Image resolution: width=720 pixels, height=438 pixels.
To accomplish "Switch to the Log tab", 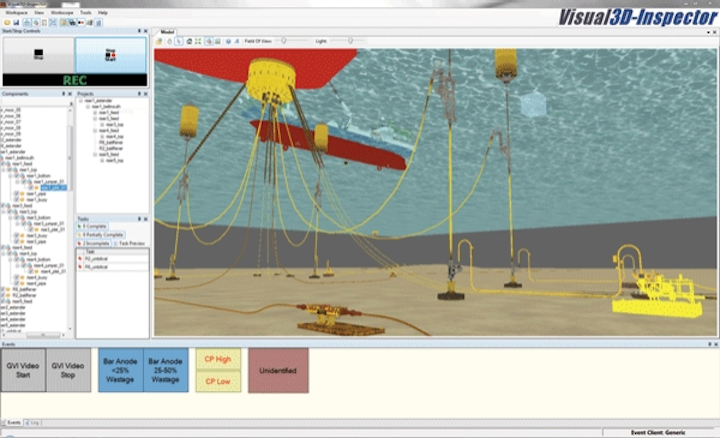I will pyautogui.click(x=32, y=422).
